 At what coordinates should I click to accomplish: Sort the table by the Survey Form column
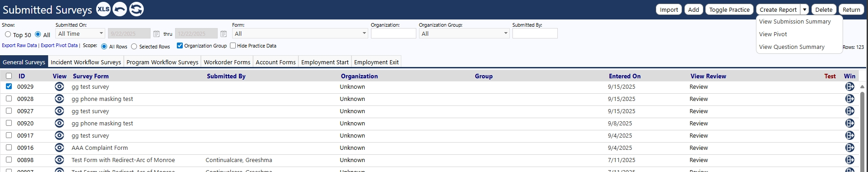(91, 76)
